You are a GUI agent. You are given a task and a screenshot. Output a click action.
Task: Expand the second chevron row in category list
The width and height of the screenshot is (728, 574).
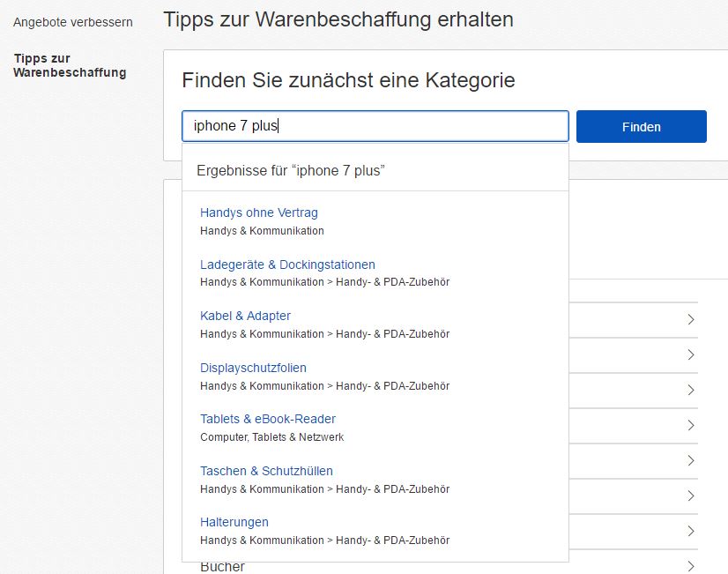691,354
